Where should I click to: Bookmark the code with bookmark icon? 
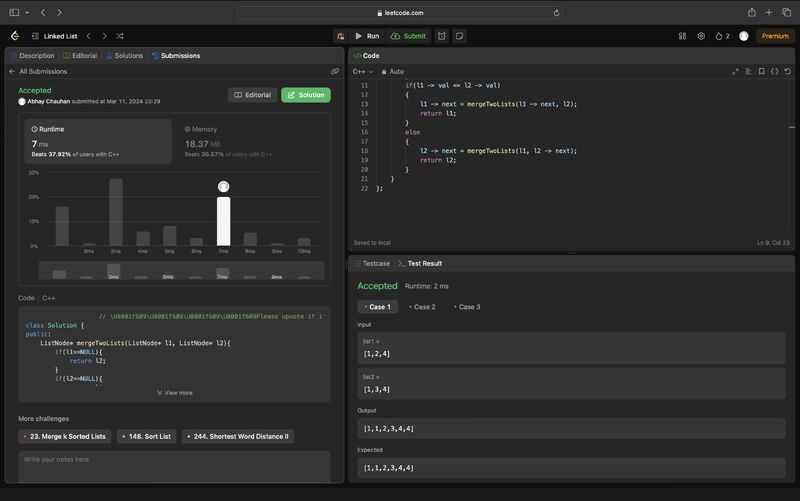(x=761, y=72)
